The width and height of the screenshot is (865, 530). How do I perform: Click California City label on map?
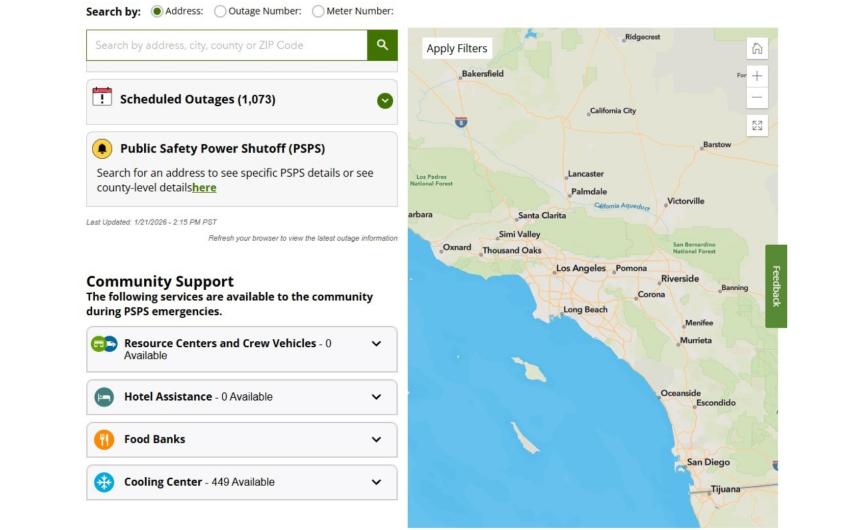(x=612, y=111)
